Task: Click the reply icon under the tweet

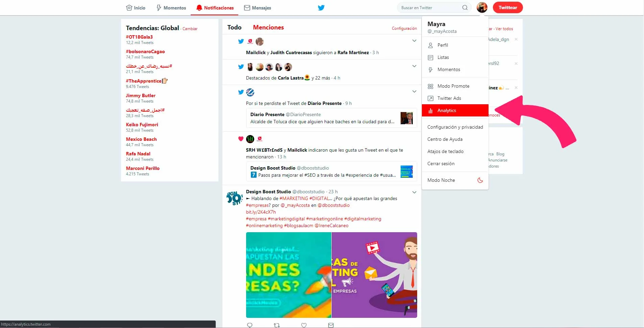Action: click(250, 325)
